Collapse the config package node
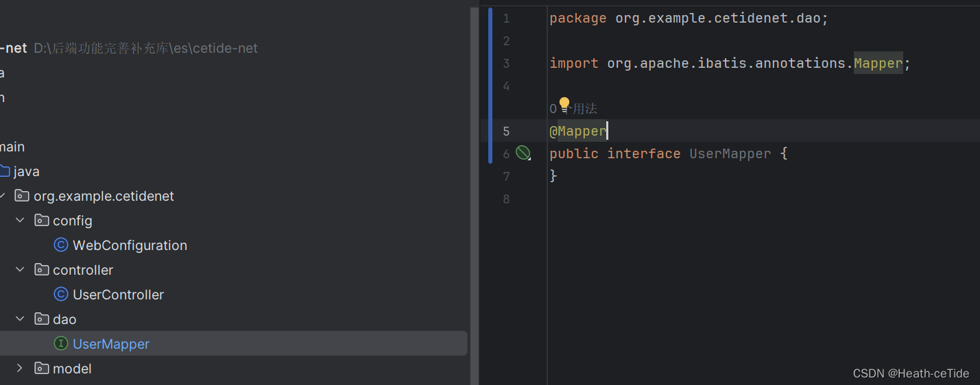The width and height of the screenshot is (980, 385). tap(20, 221)
